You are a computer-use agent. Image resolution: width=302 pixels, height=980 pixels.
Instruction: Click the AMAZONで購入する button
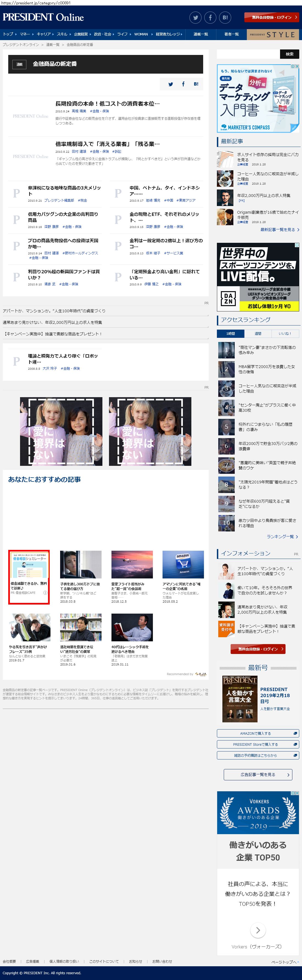258,733
